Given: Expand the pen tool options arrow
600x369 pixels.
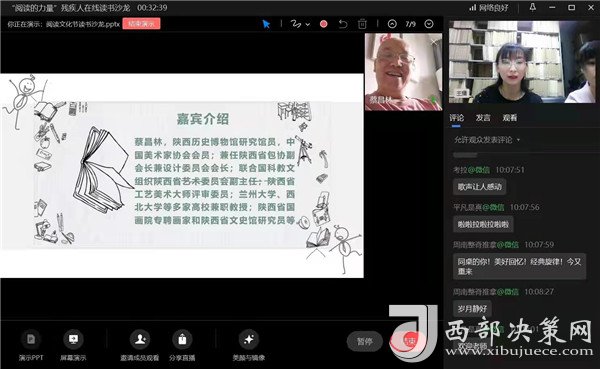Looking at the screenshot, I should [308, 24].
